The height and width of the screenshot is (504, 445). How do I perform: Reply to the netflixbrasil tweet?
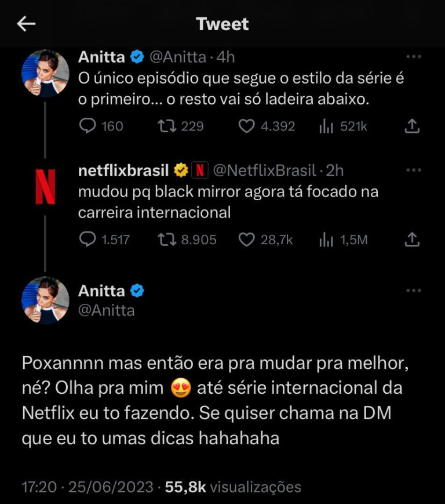(87, 239)
